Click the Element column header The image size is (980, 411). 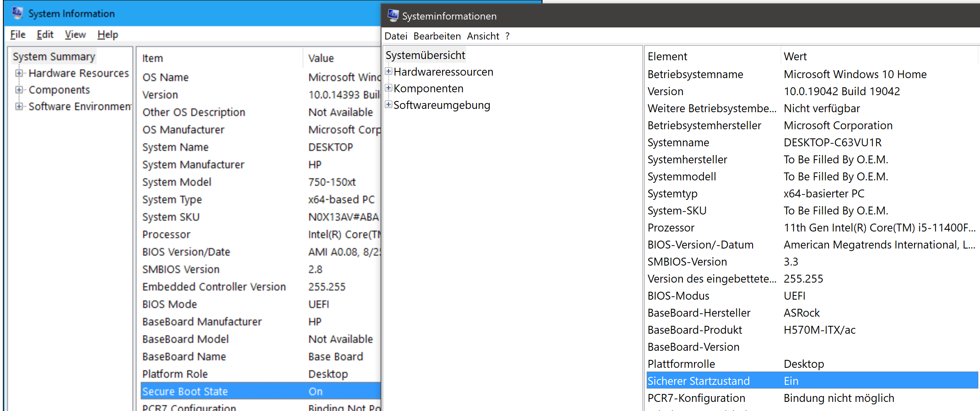pyautogui.click(x=712, y=57)
